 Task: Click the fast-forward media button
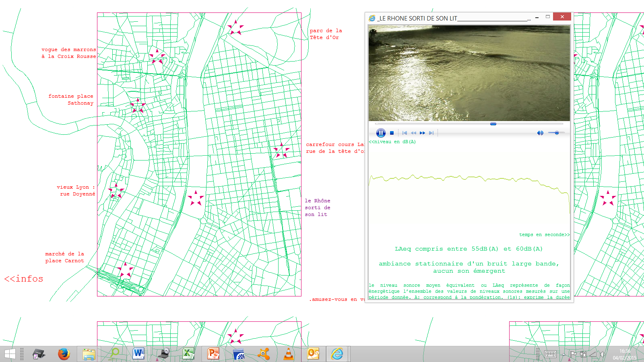click(422, 133)
